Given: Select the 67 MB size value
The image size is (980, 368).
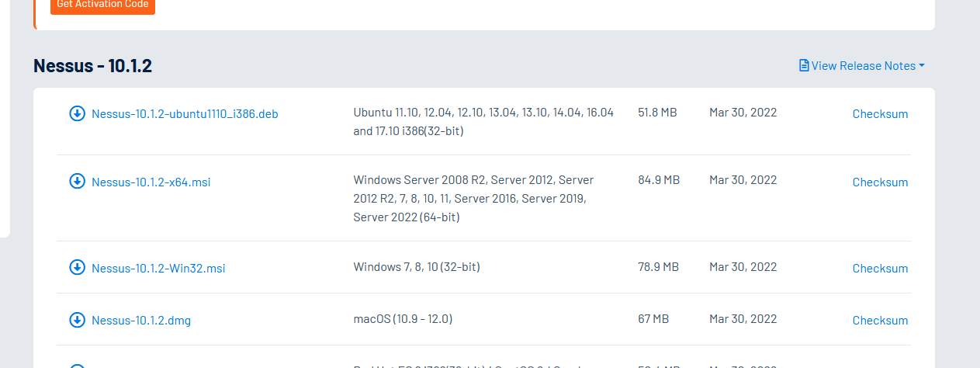Looking at the screenshot, I should coord(653,319).
